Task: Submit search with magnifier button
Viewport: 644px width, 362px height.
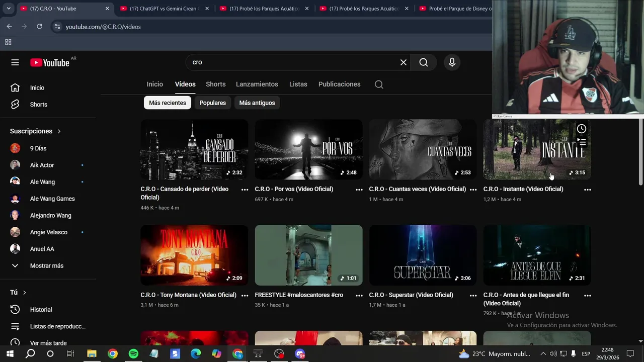Action: point(424,62)
